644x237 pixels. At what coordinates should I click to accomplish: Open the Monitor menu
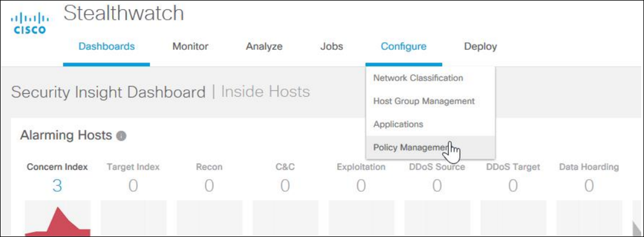point(190,46)
